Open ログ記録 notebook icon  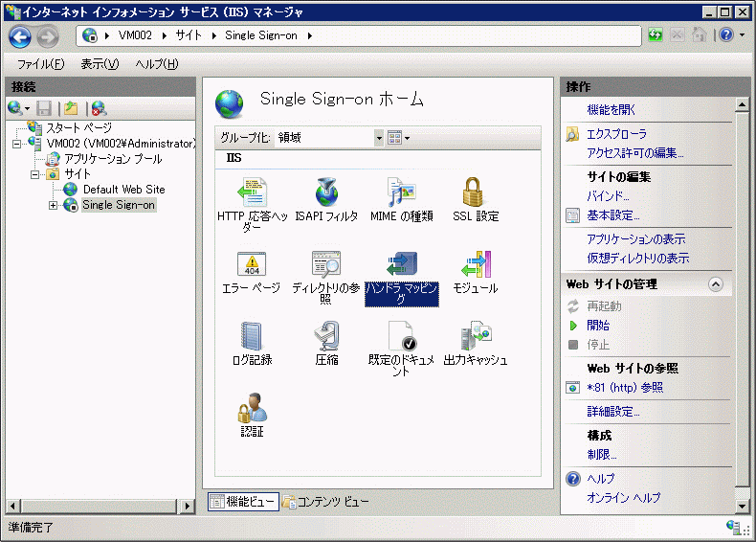pos(252,335)
